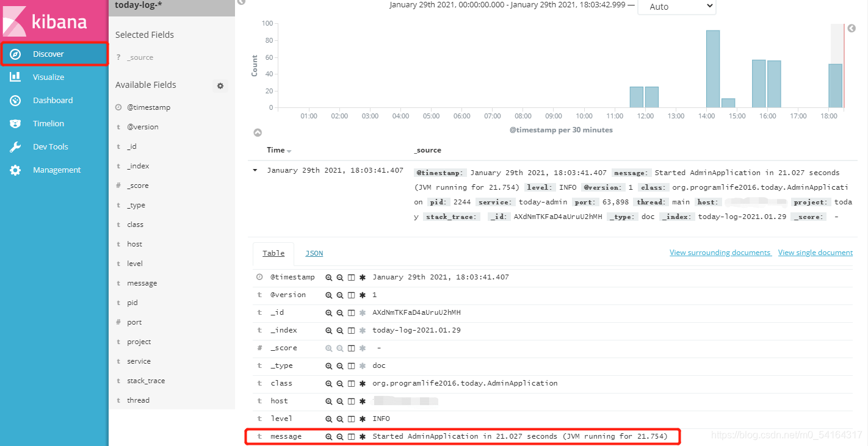Select the Table tab
Viewport: 868px width, 446px height.
(273, 253)
